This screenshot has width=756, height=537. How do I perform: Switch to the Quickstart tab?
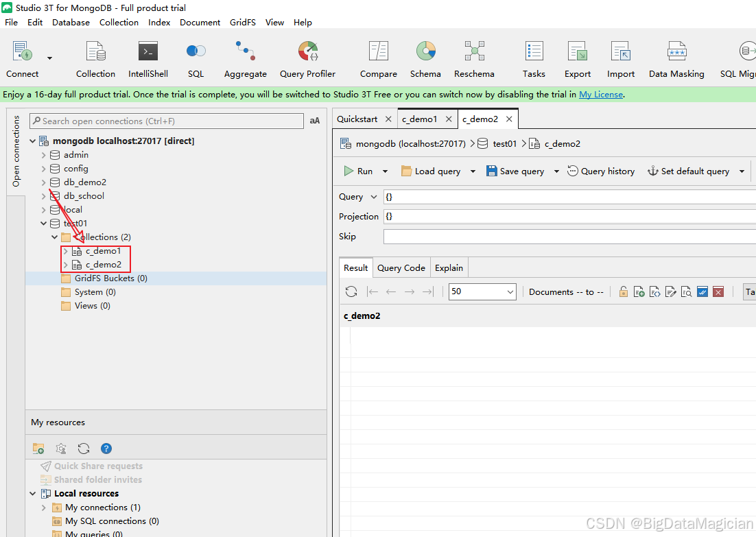point(357,119)
